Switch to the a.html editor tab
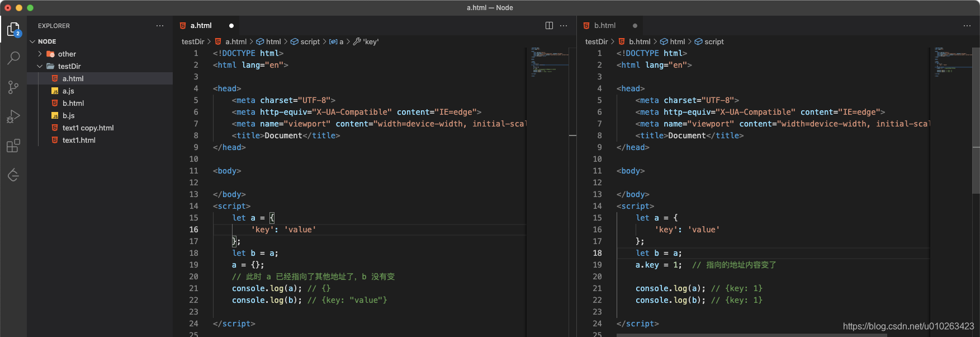Viewport: 980px width, 337px height. point(206,26)
